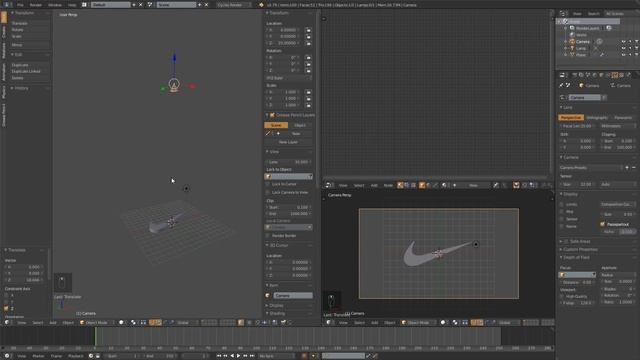Click the pivot point icon in left viewport header
The width and height of the screenshot is (640, 360).
coord(133,322)
